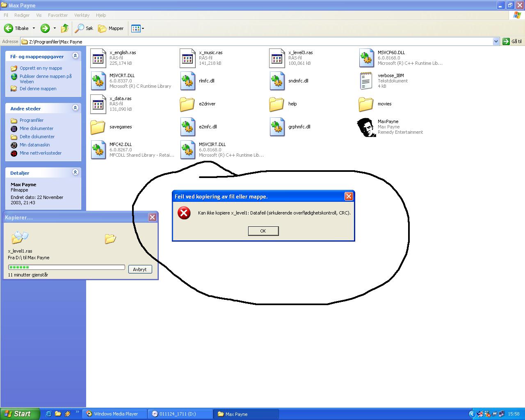Viewport: 525px width, 420px height.
Task: Click Opprett en ny mappe link
Action: point(41,68)
